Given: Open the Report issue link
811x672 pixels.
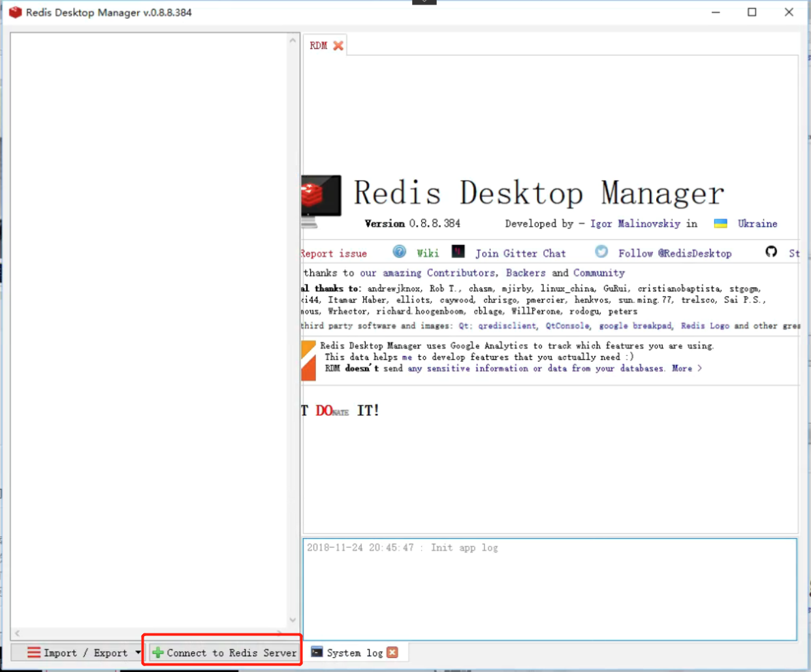Looking at the screenshot, I should click(x=334, y=253).
